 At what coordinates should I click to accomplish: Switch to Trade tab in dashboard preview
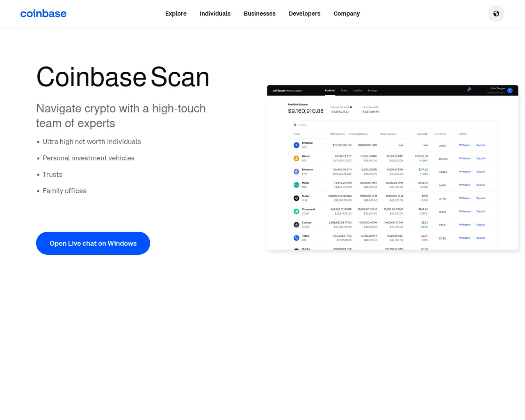344,91
